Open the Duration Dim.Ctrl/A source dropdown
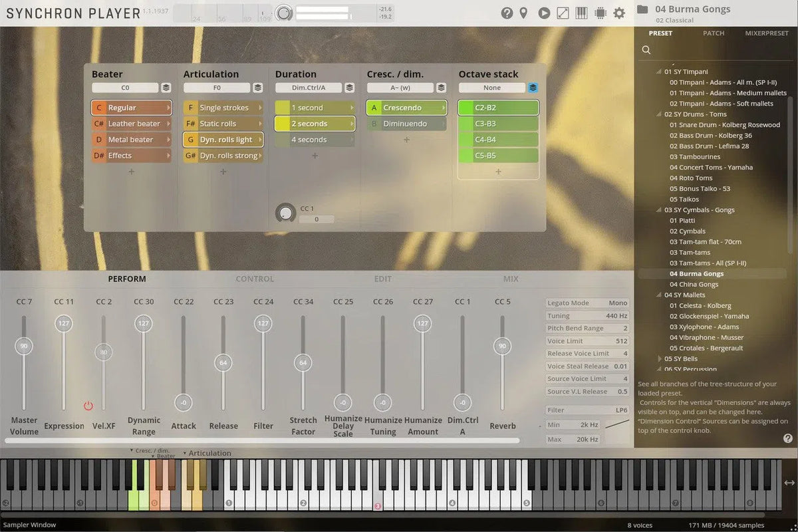Image resolution: width=798 pixels, height=532 pixels. 309,88
